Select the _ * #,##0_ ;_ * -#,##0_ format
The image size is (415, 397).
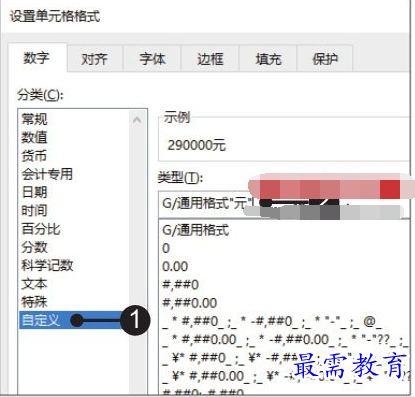pyautogui.click(x=272, y=322)
